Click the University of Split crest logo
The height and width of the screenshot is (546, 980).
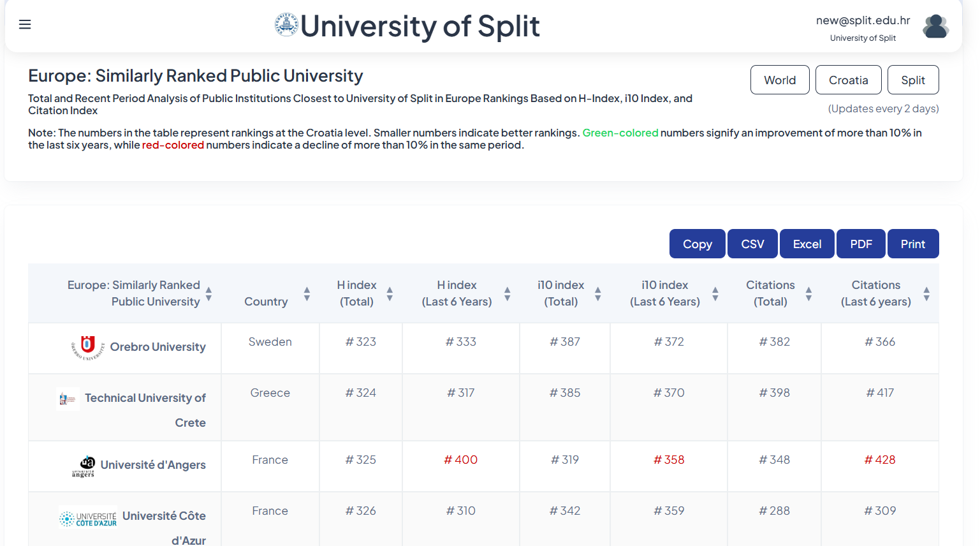(x=286, y=25)
